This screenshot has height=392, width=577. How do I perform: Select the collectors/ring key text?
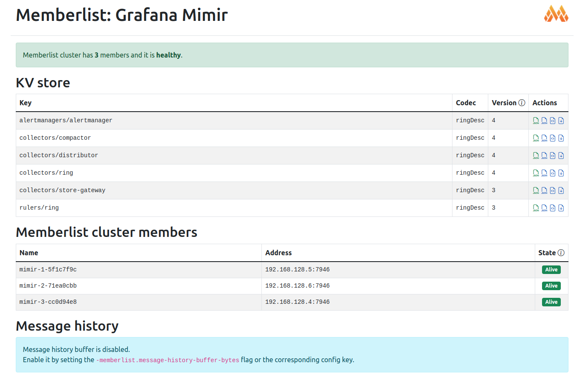[x=46, y=173]
